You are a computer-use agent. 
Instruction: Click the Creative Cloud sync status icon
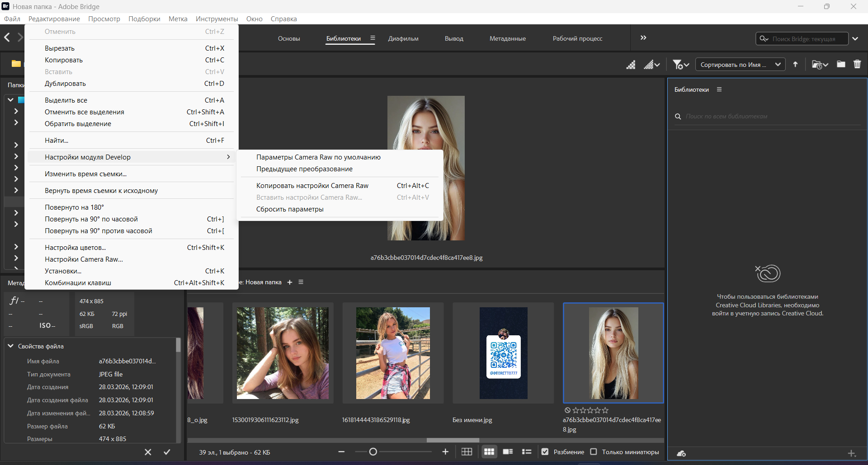681,454
